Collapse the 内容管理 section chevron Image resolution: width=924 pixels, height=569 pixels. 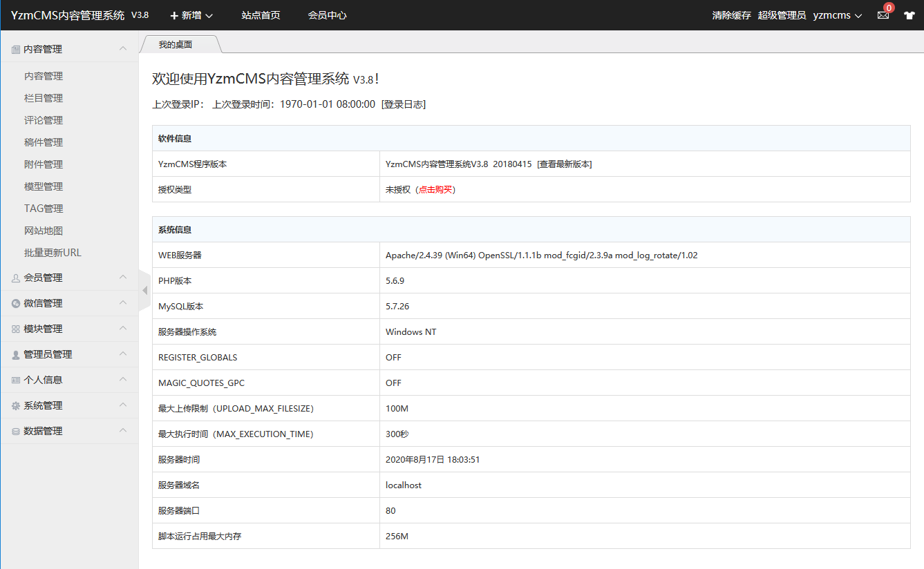[x=123, y=48]
